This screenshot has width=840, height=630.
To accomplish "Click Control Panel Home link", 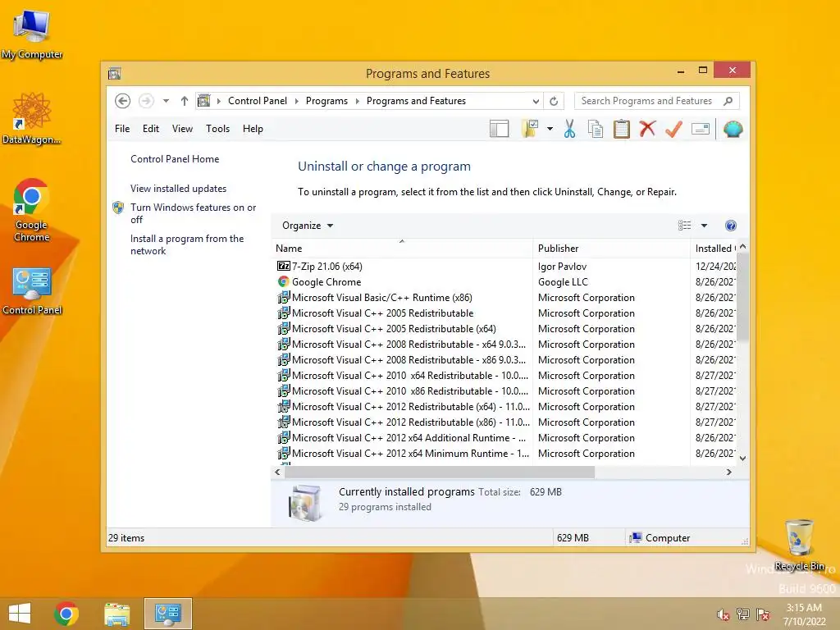I will pos(175,159).
